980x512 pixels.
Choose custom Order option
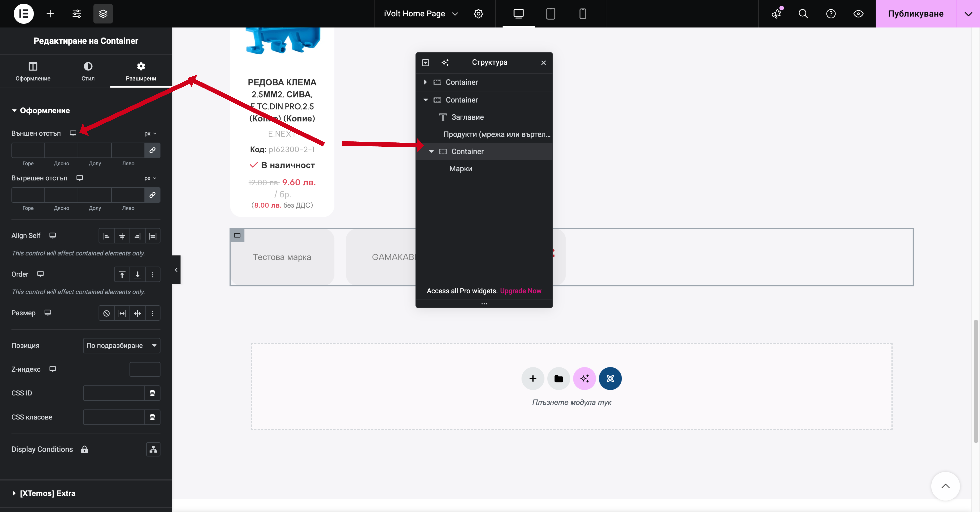(153, 274)
